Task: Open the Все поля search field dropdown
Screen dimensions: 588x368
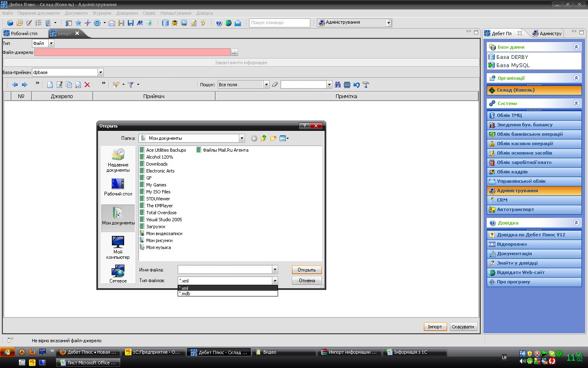Action: click(266, 85)
